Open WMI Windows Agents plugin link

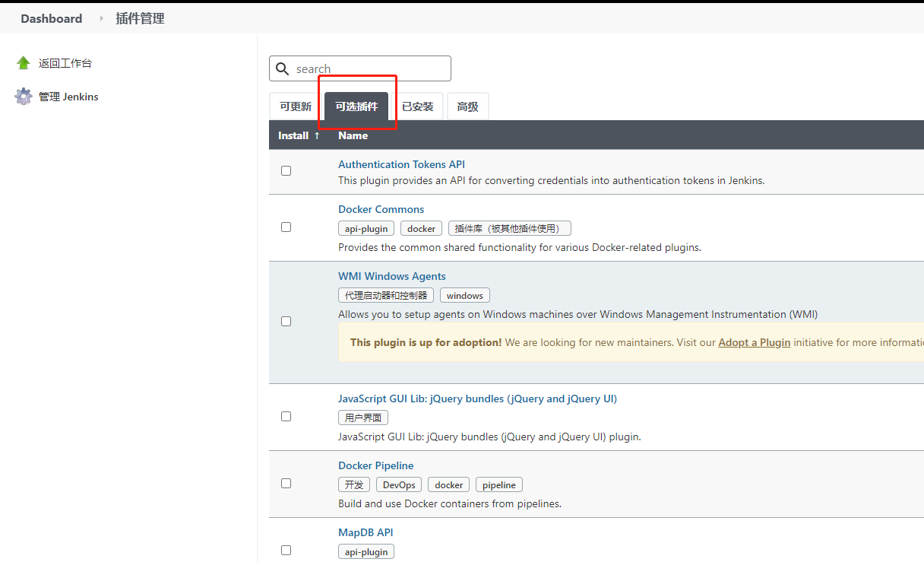[x=392, y=276]
